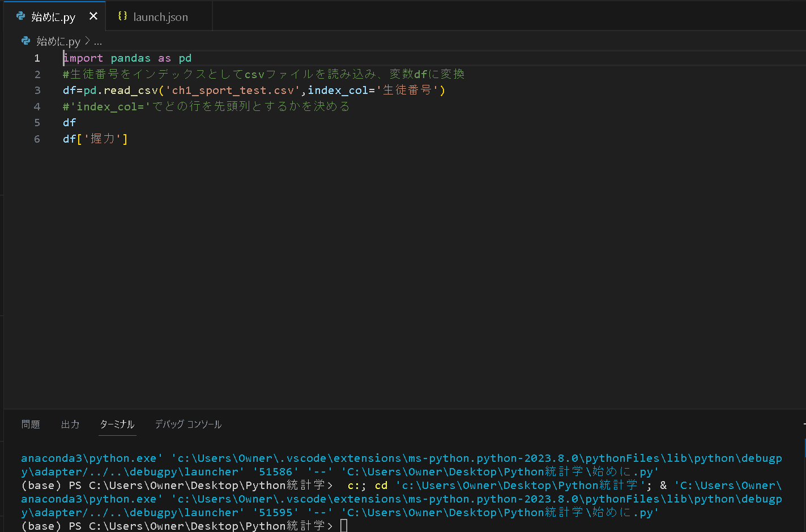Close the 始めに.py editor tab
The height and width of the screenshot is (532, 806).
point(93,16)
